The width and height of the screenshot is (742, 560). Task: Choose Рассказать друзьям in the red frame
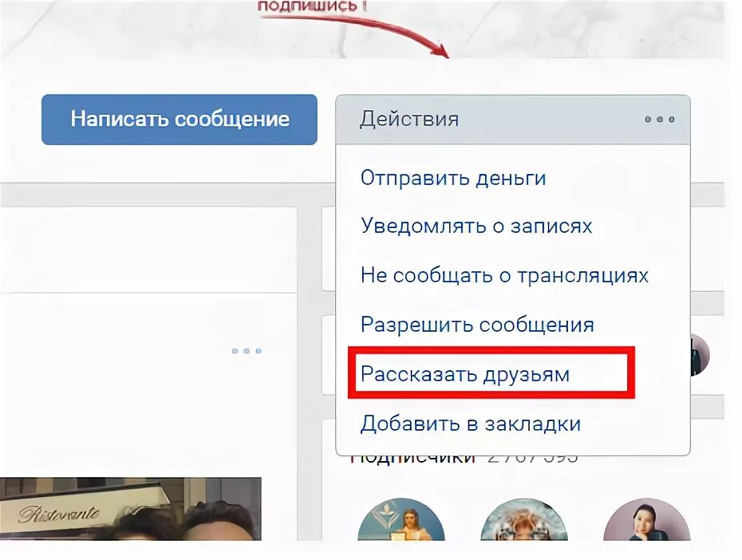tap(465, 374)
